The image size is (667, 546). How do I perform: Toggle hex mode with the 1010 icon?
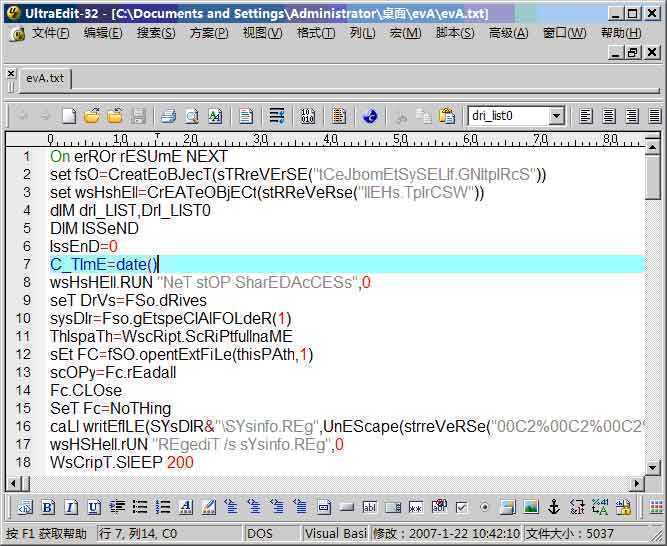click(x=308, y=116)
